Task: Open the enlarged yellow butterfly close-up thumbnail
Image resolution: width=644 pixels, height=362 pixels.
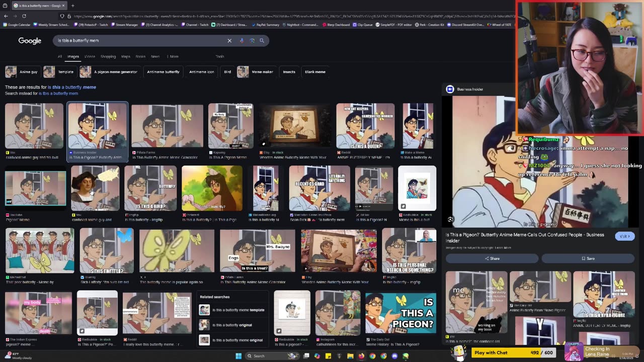Action: tap(177, 250)
